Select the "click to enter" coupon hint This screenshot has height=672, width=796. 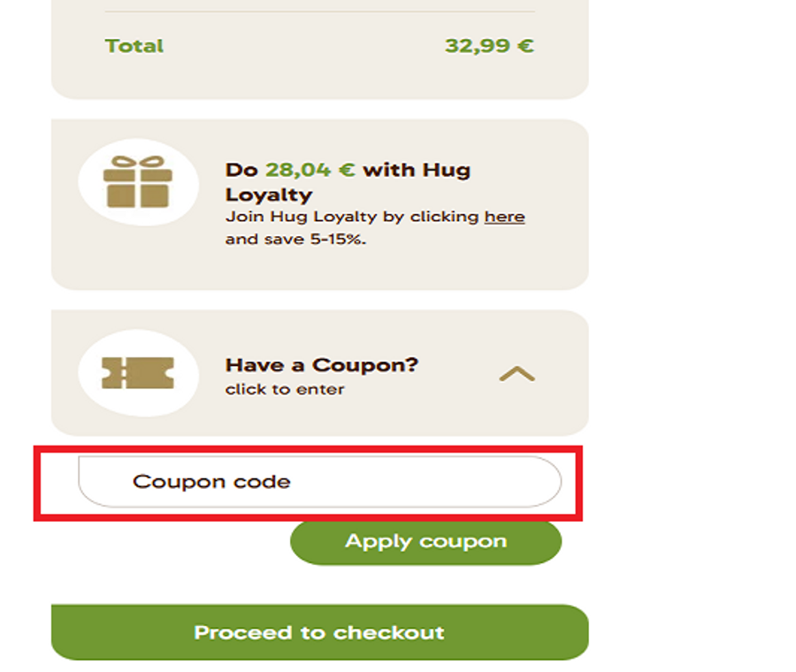coord(285,389)
